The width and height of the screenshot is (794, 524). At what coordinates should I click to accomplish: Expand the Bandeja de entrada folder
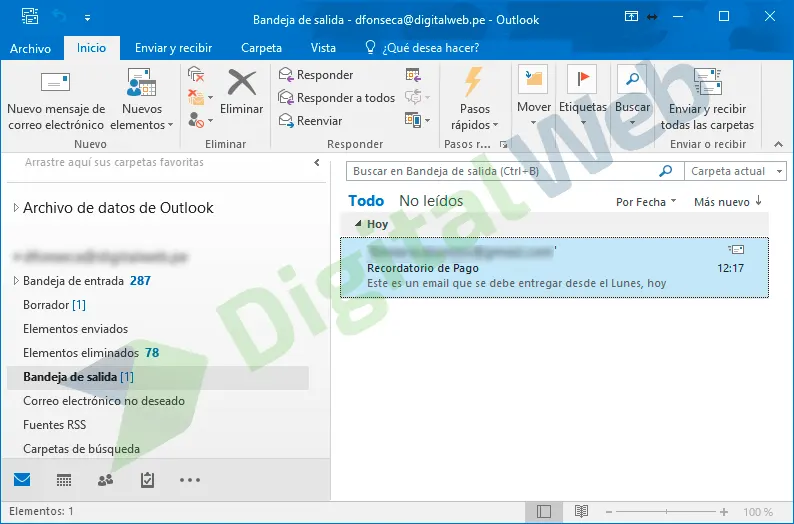16,280
